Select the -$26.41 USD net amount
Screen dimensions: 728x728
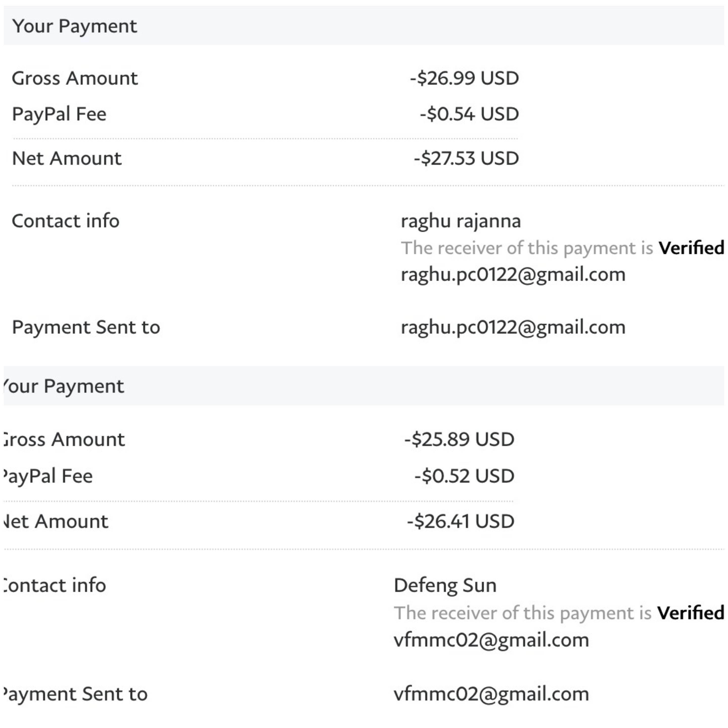[x=461, y=521]
